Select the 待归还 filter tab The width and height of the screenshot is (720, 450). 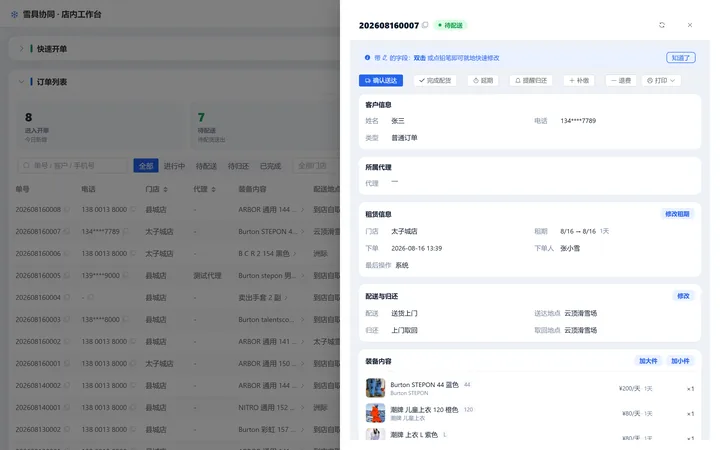(238, 166)
